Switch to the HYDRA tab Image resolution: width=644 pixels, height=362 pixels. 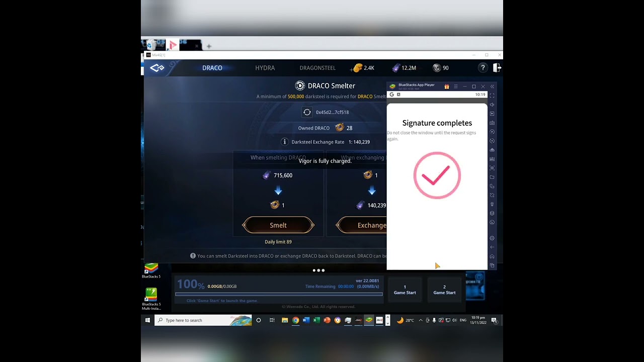265,68
